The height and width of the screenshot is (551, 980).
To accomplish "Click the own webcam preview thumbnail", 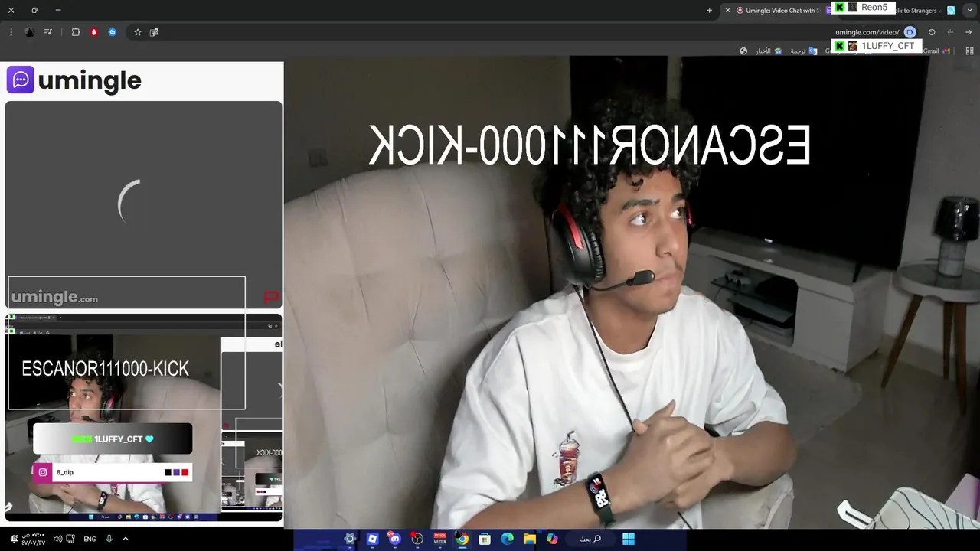I will [143, 418].
